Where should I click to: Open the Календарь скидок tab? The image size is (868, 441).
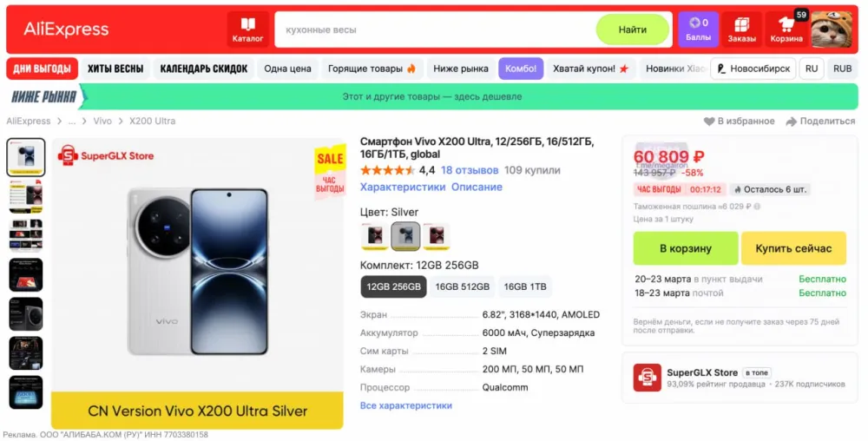click(x=204, y=69)
